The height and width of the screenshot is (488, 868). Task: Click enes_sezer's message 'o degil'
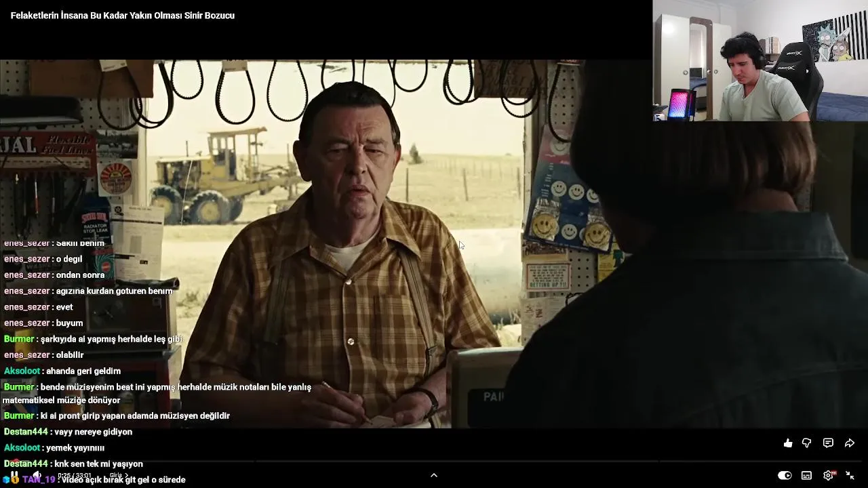[68, 259]
